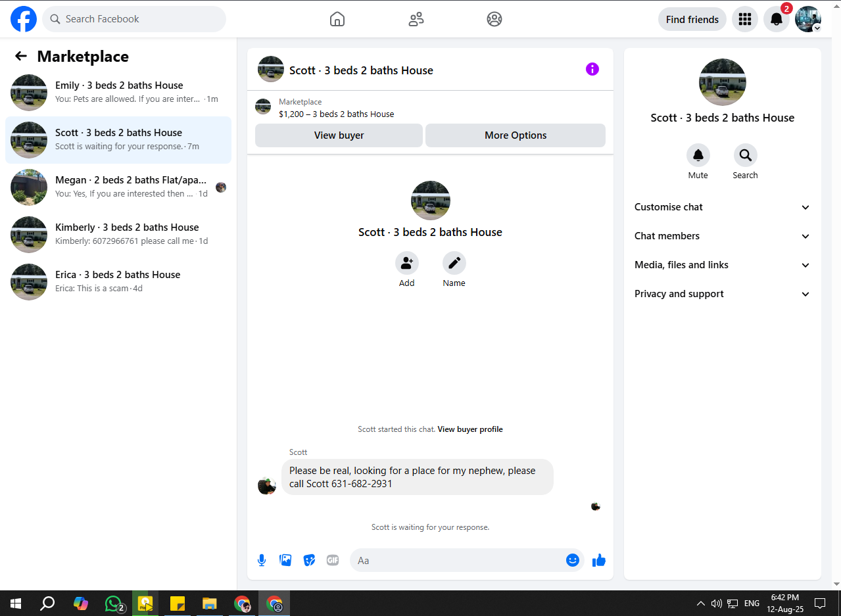Open the notifications bell with badge
The image size is (841, 616).
pyautogui.click(x=777, y=19)
